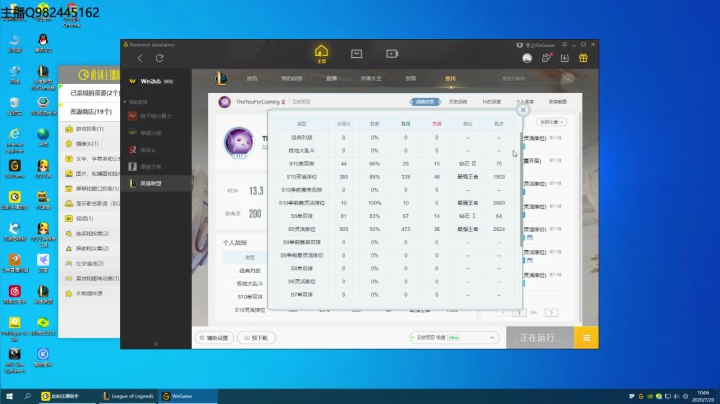Open the notifications icon with red dot
Viewport: 720px width, 404px height.
pyautogui.click(x=546, y=58)
